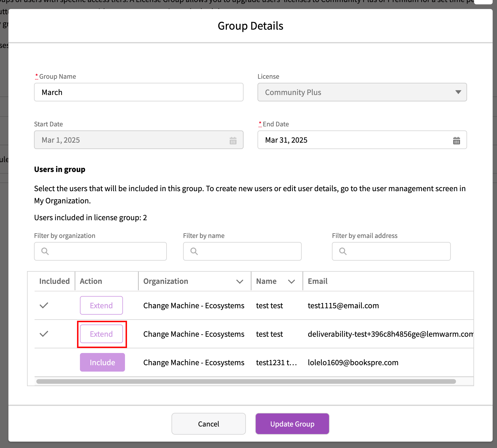
Task: Click the Included column header
Action: pos(54,281)
